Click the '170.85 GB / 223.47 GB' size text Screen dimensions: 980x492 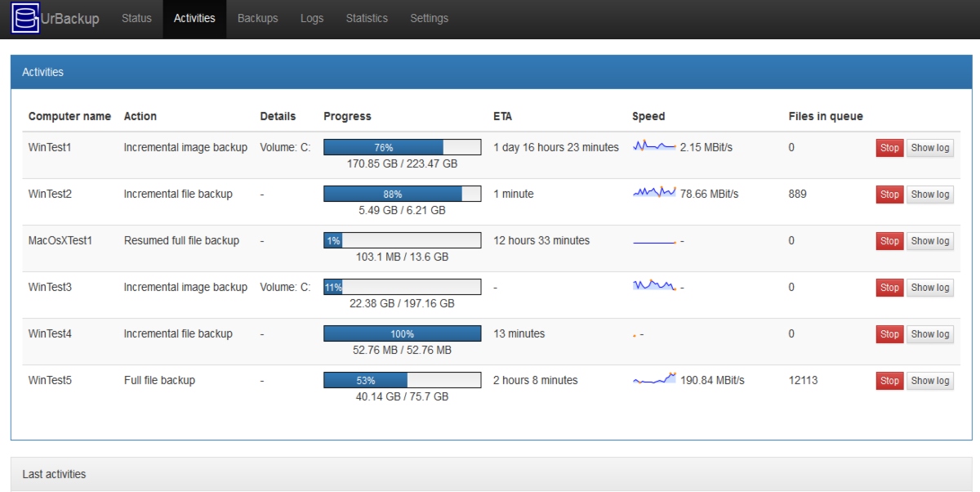click(x=402, y=163)
